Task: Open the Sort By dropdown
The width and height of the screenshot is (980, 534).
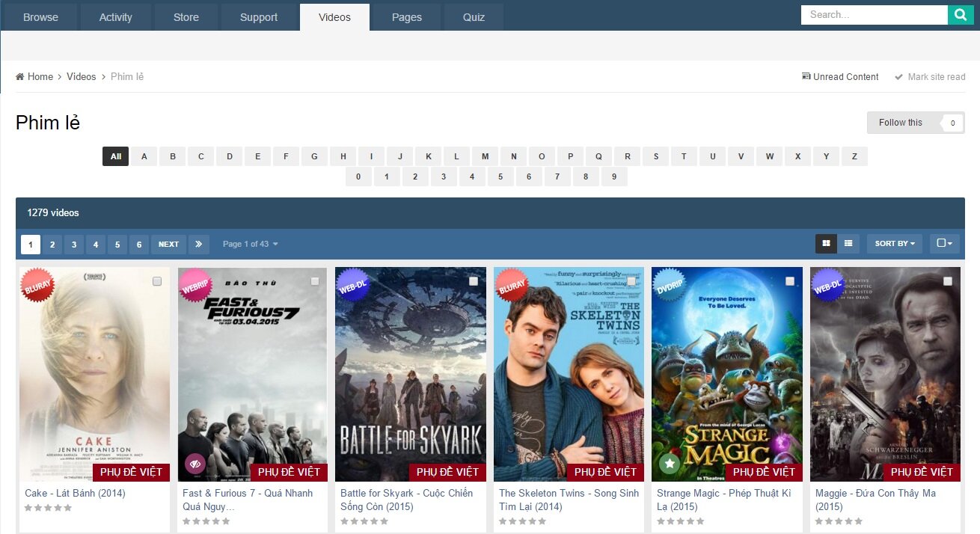Action: click(895, 243)
